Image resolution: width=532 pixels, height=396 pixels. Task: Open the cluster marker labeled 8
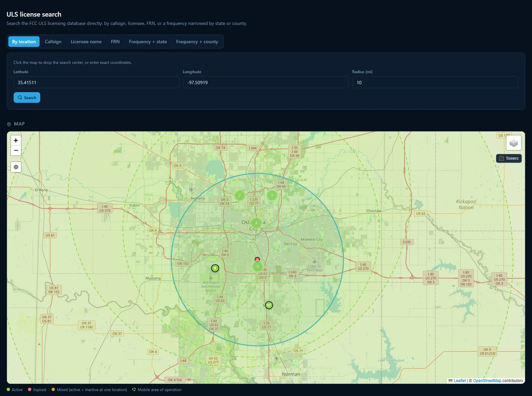pos(215,268)
